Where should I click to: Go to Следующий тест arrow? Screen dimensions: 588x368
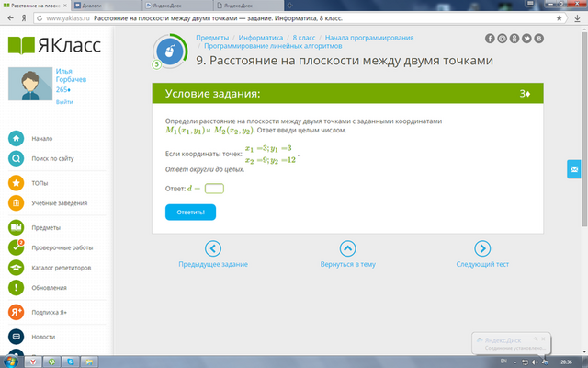482,248
